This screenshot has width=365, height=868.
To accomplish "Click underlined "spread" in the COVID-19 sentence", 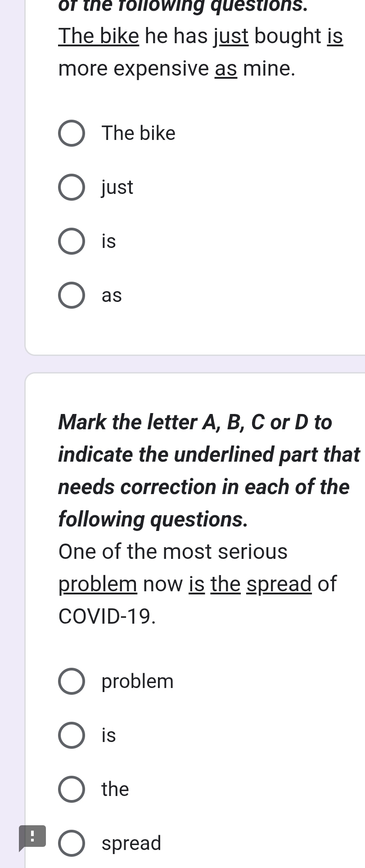I will [279, 584].
